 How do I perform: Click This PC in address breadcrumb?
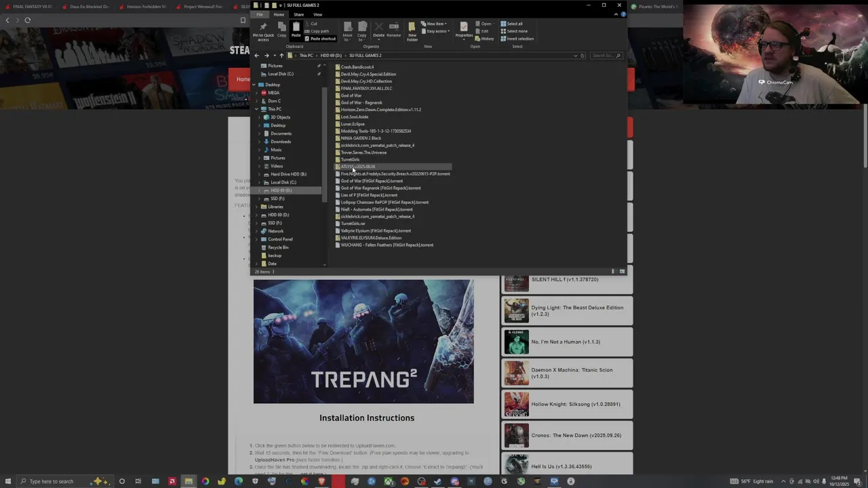[307, 56]
